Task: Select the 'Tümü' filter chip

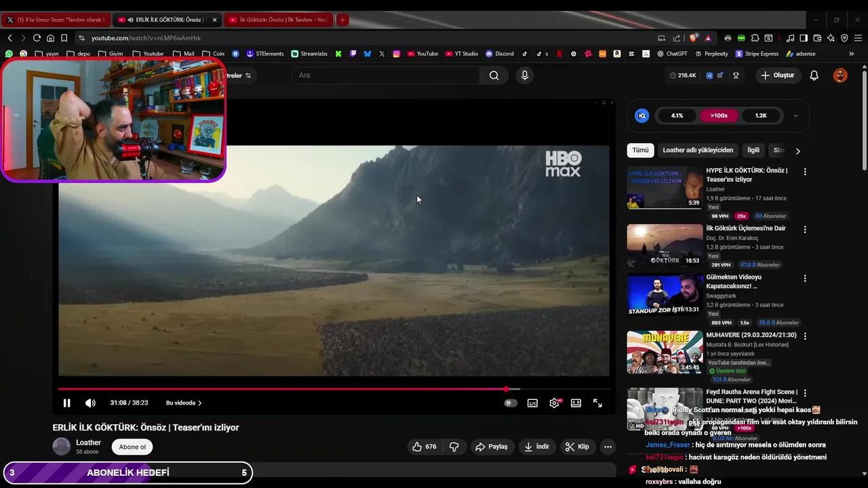Action: coord(640,150)
